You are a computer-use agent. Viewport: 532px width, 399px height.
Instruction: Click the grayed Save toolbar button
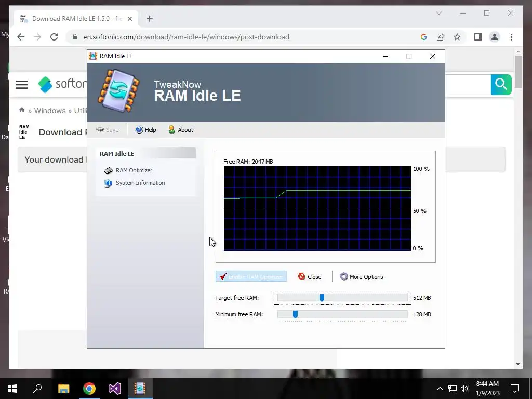(x=107, y=130)
